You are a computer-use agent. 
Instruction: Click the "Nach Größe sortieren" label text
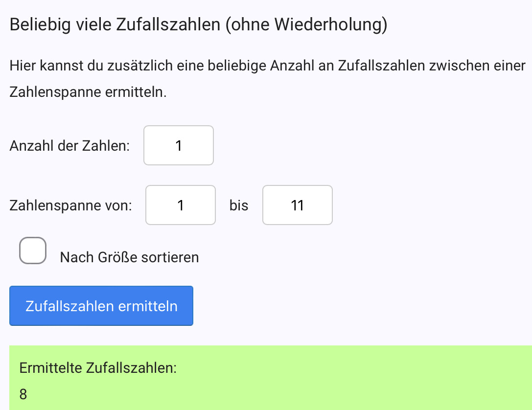tap(129, 257)
